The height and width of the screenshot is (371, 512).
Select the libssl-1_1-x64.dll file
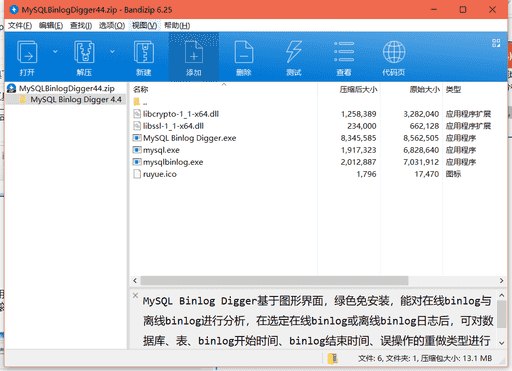coord(173,126)
